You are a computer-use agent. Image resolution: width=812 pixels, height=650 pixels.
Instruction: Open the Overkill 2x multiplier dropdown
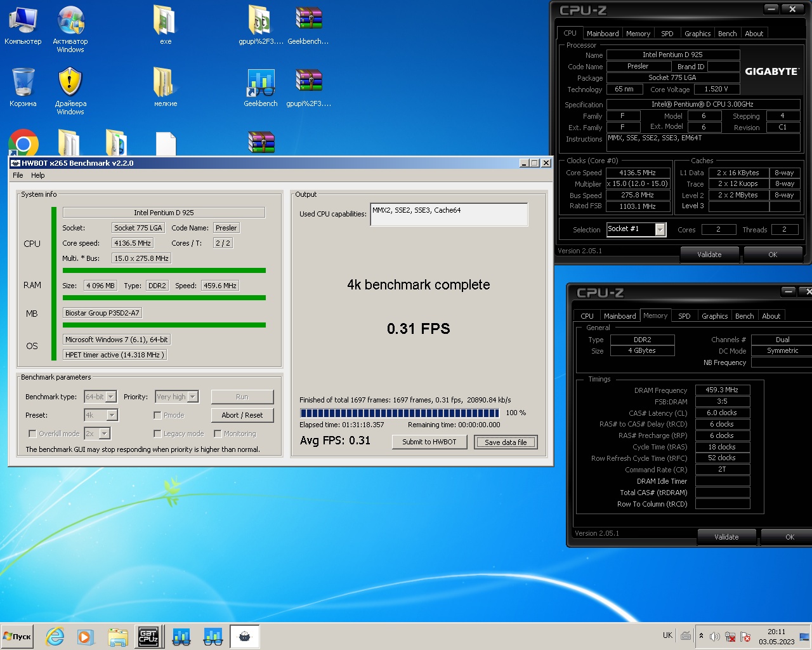click(97, 434)
